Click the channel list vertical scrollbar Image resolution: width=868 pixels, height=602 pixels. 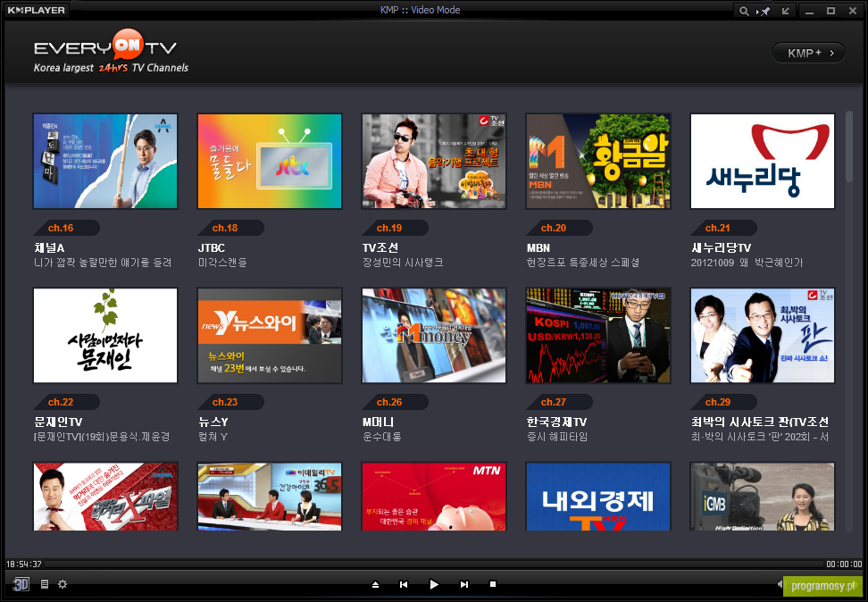coord(849,146)
